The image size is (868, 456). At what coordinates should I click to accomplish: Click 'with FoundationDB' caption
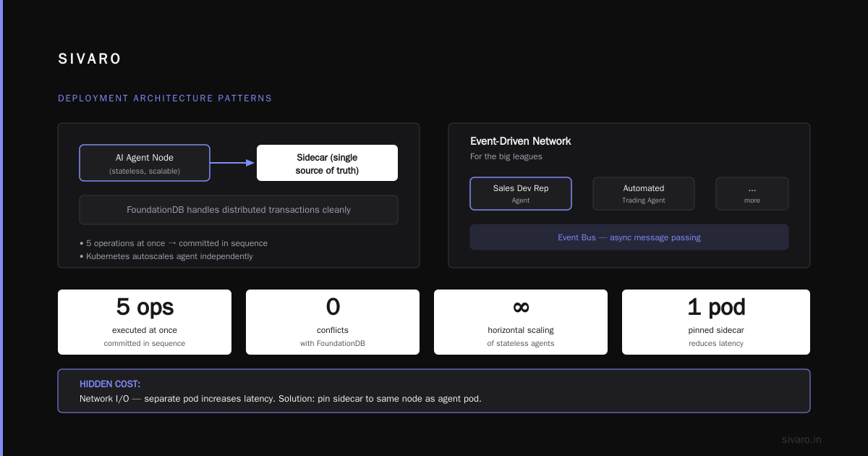[x=333, y=343]
